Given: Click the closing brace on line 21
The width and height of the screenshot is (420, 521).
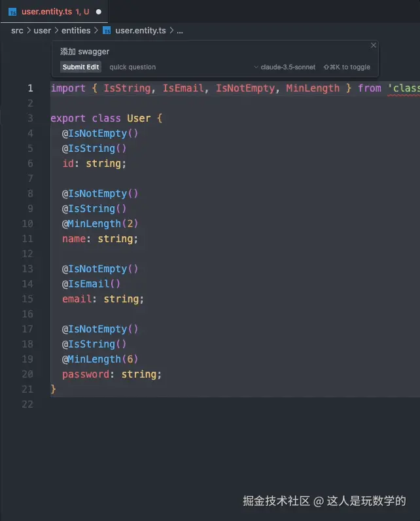Looking at the screenshot, I should pyautogui.click(x=53, y=389).
